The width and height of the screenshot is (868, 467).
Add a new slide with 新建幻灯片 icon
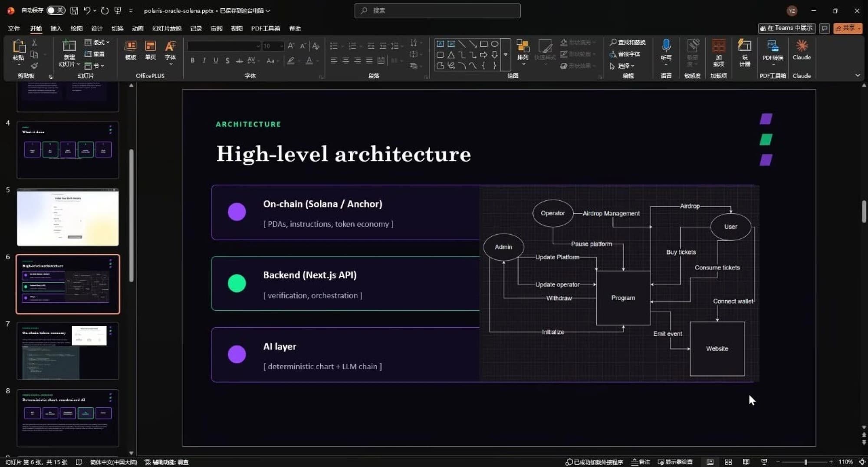pos(69,45)
